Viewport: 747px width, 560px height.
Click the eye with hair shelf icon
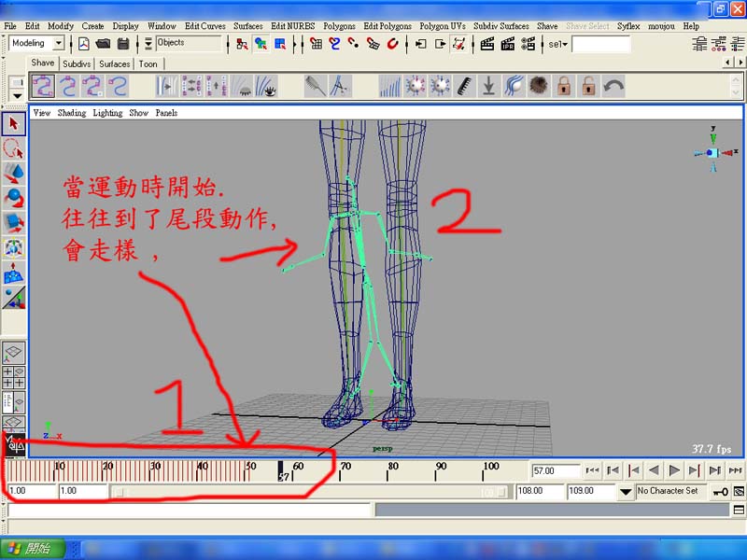coord(265,86)
